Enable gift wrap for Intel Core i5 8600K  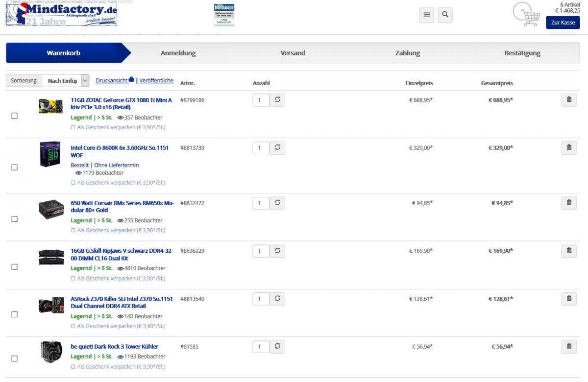click(73, 183)
